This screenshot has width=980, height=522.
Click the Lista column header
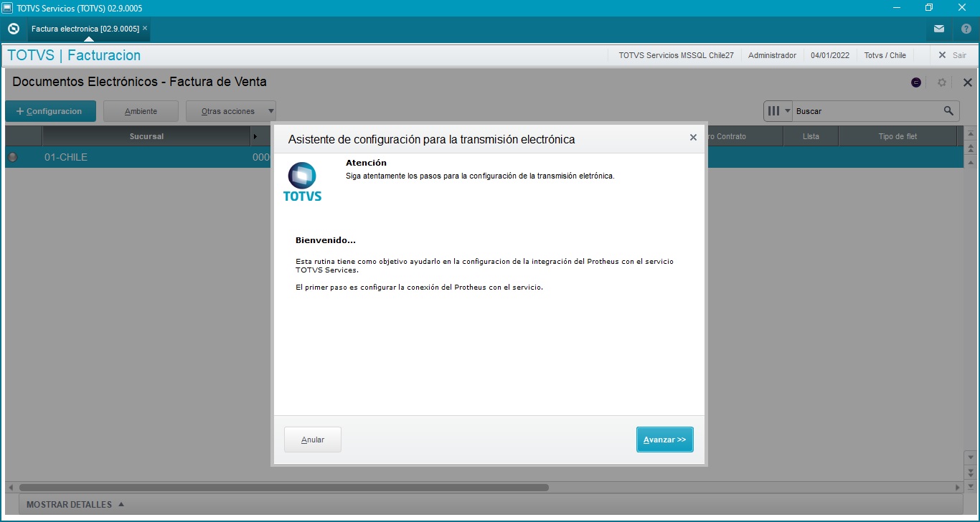[x=811, y=136]
